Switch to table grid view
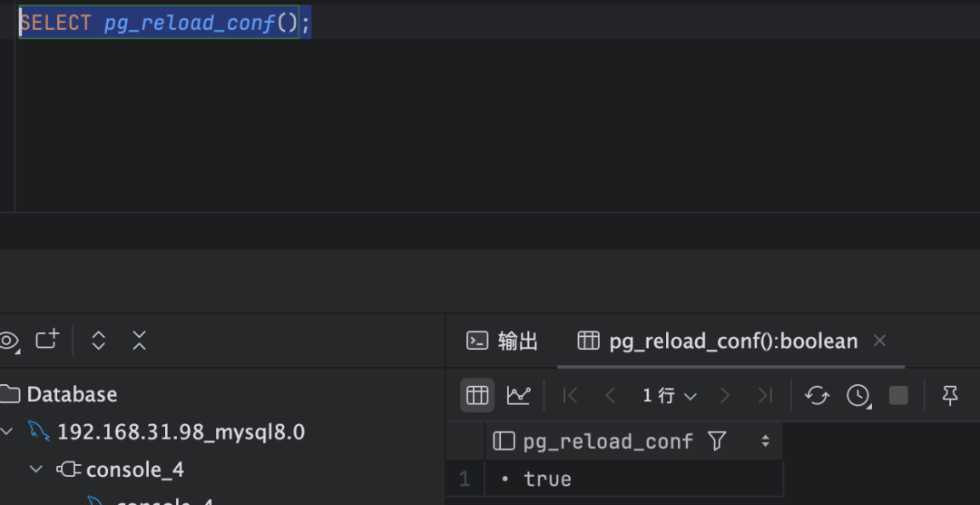The width and height of the screenshot is (980, 505). [477, 395]
